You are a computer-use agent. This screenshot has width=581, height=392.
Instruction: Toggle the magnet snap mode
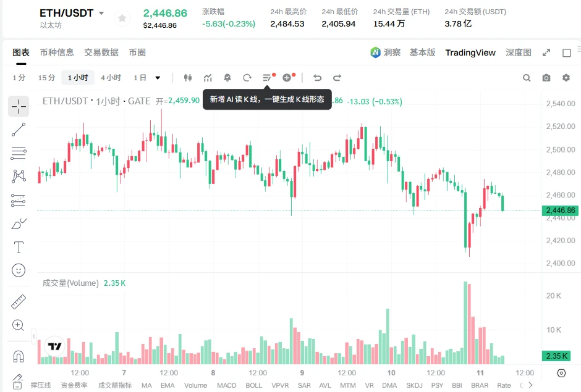pyautogui.click(x=19, y=356)
